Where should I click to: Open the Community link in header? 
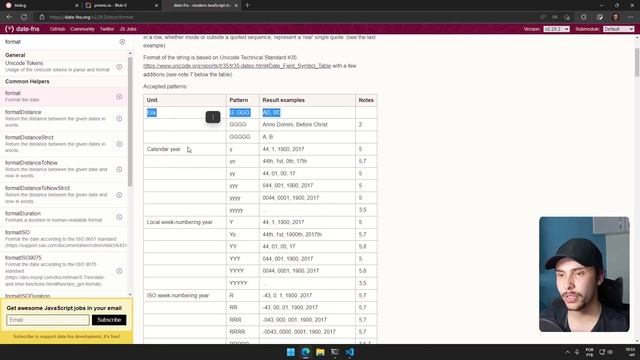tap(82, 29)
